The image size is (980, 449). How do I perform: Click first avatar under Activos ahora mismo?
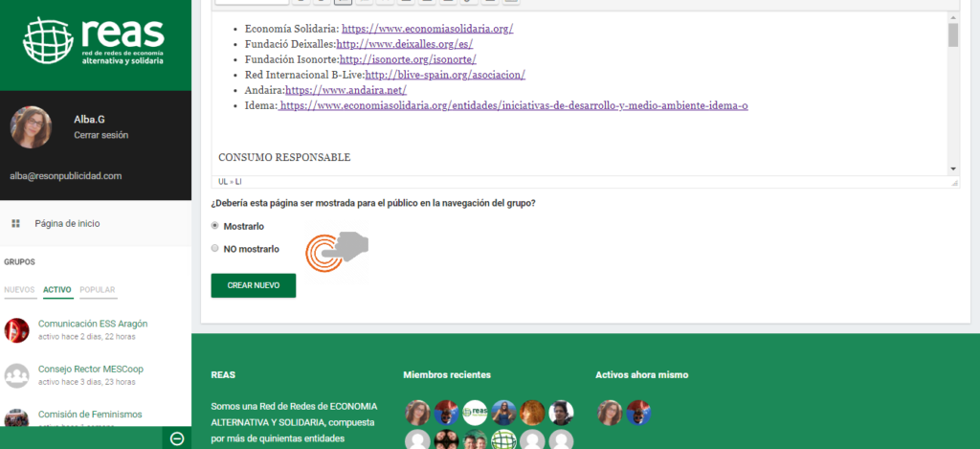point(610,413)
